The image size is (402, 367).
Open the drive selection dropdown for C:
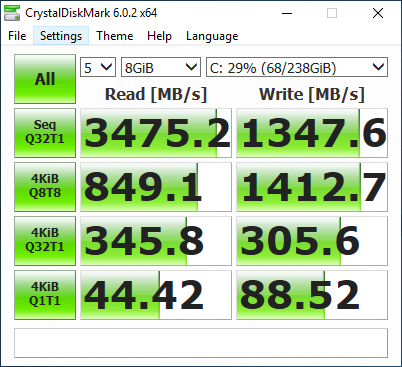[x=297, y=67]
